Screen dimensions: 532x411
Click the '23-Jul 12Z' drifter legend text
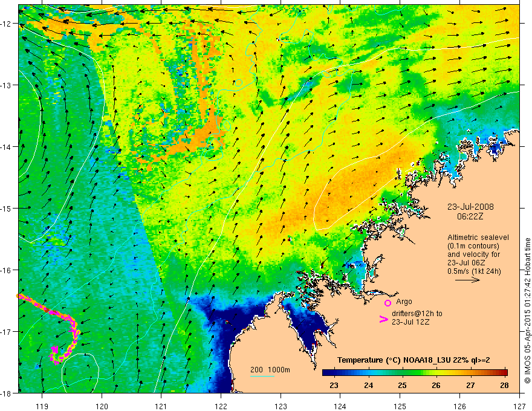(x=410, y=322)
